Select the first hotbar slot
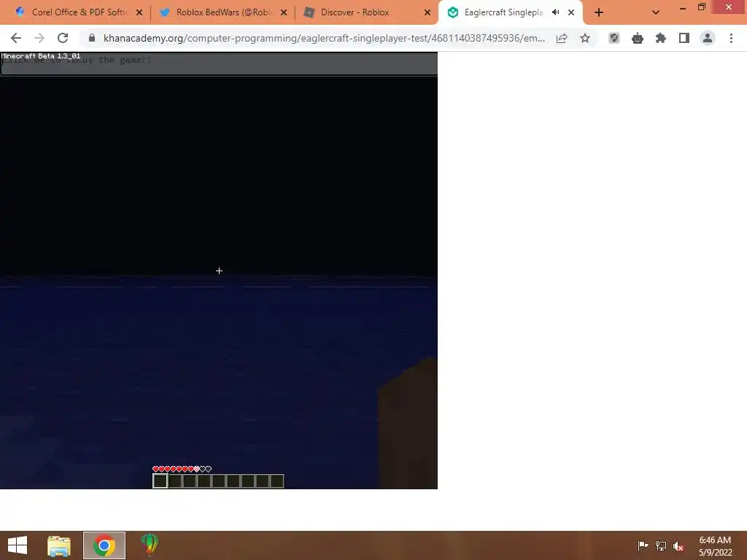747x560 pixels. 160,481
